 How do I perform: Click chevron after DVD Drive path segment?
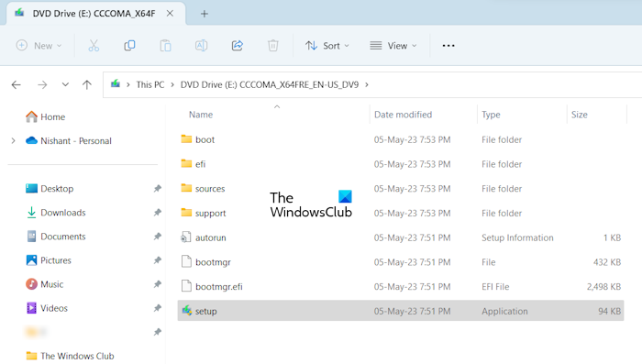tap(367, 84)
